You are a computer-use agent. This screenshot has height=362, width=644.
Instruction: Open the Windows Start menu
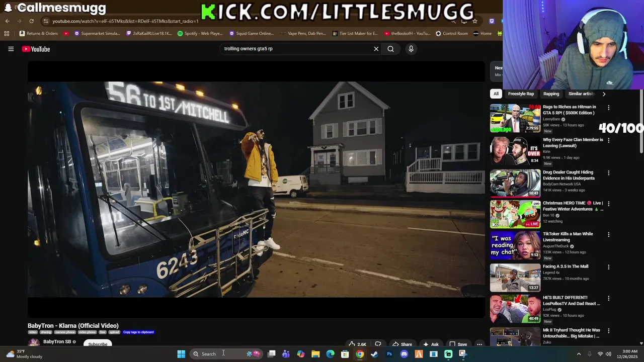coord(181,354)
